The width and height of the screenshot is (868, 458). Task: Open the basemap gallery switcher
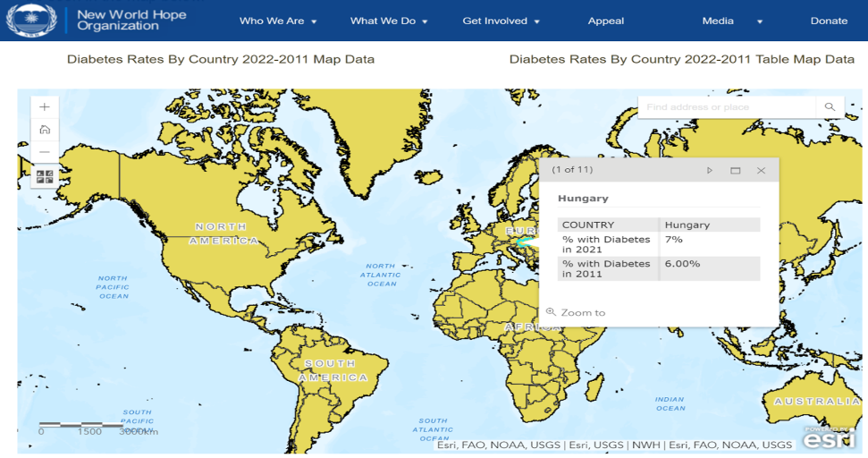point(45,176)
